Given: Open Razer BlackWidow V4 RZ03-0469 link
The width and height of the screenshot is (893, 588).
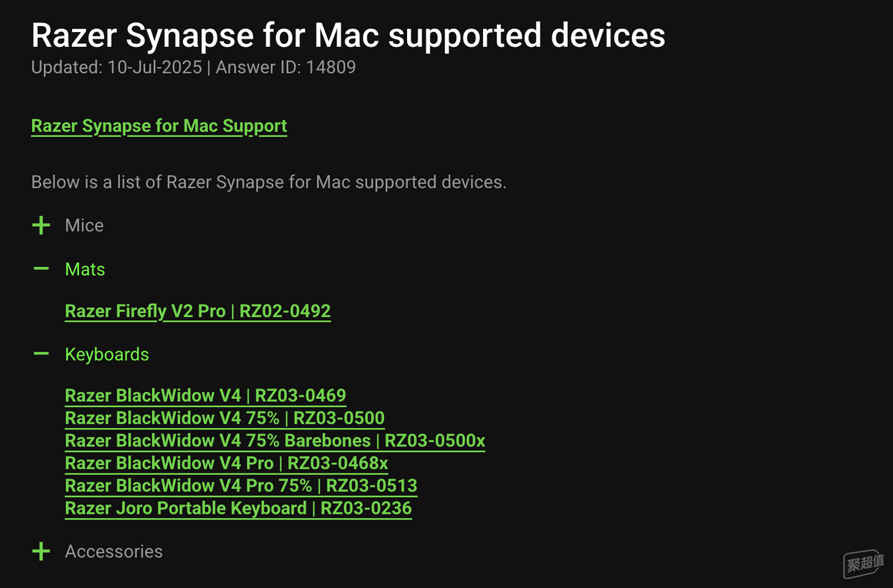Looking at the screenshot, I should [x=205, y=395].
